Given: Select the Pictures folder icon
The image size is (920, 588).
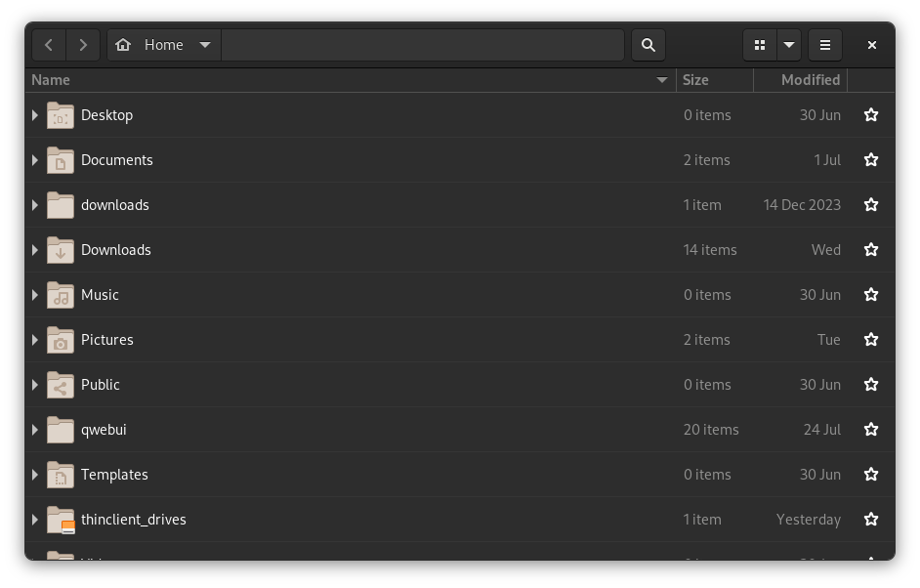Looking at the screenshot, I should pos(60,339).
